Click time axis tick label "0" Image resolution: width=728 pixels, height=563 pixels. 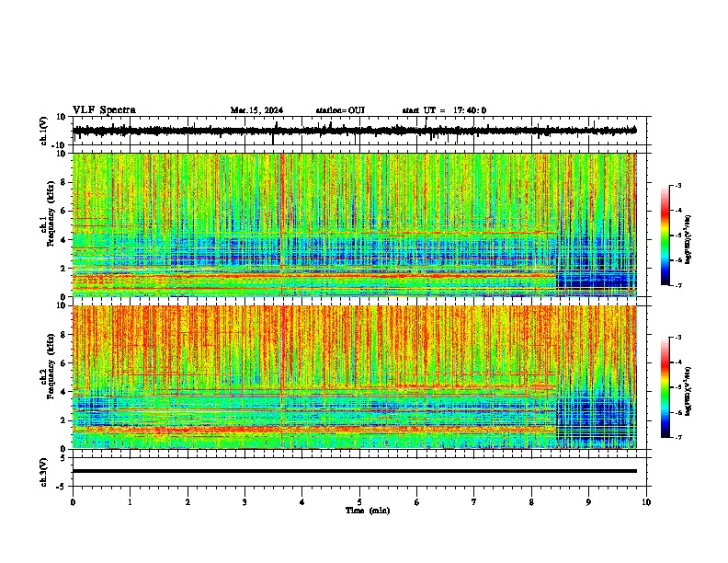click(x=73, y=502)
